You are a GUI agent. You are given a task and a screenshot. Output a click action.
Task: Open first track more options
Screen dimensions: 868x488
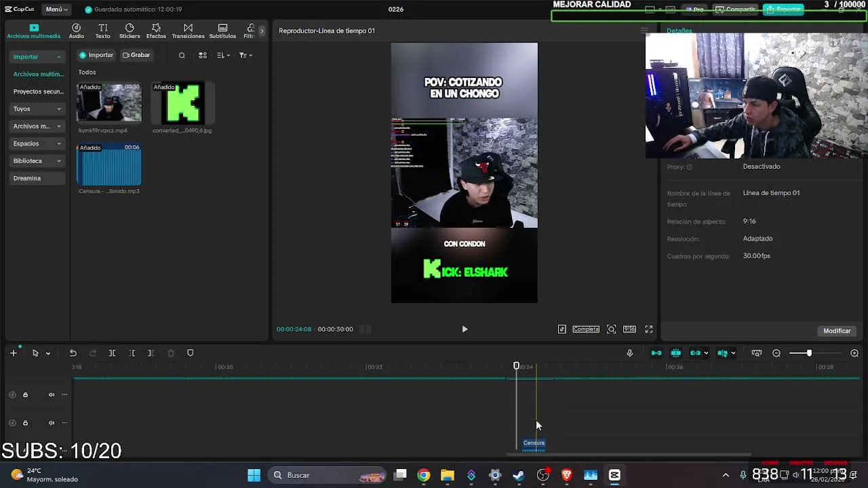[64, 394]
